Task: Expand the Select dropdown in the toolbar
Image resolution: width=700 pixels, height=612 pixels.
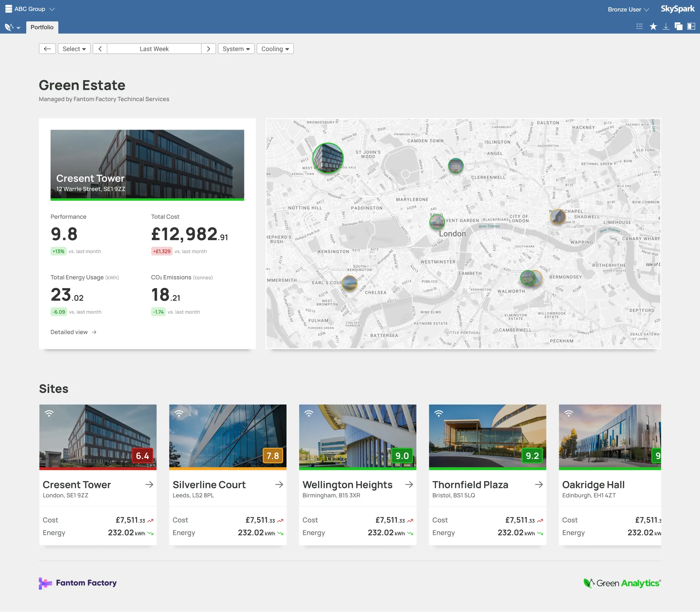Action: 74,49
